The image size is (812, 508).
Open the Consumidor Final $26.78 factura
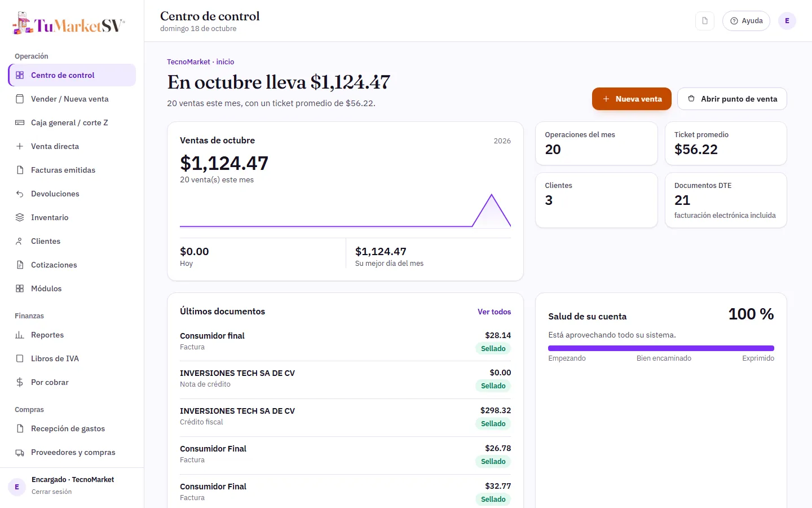point(345,456)
